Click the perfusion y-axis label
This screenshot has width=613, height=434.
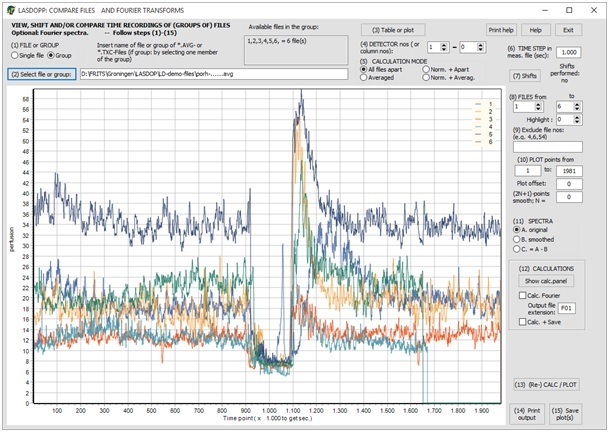tap(11, 239)
